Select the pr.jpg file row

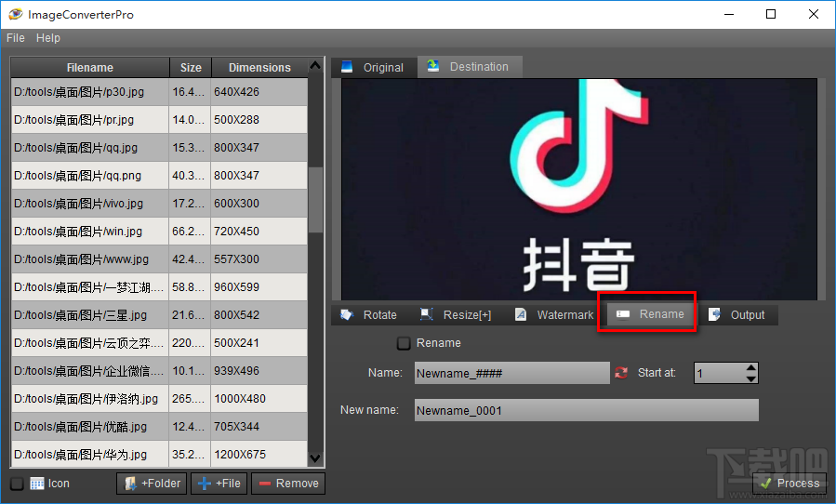(159, 119)
